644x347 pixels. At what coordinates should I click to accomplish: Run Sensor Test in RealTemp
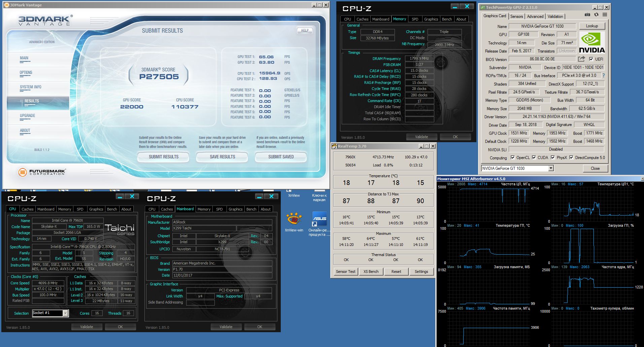click(345, 272)
